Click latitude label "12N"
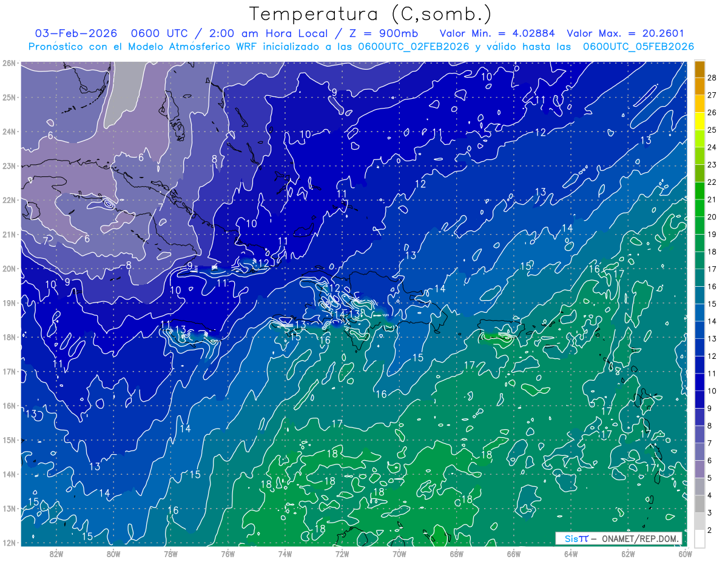Viewport: 728px width, 562px height. click(10, 543)
